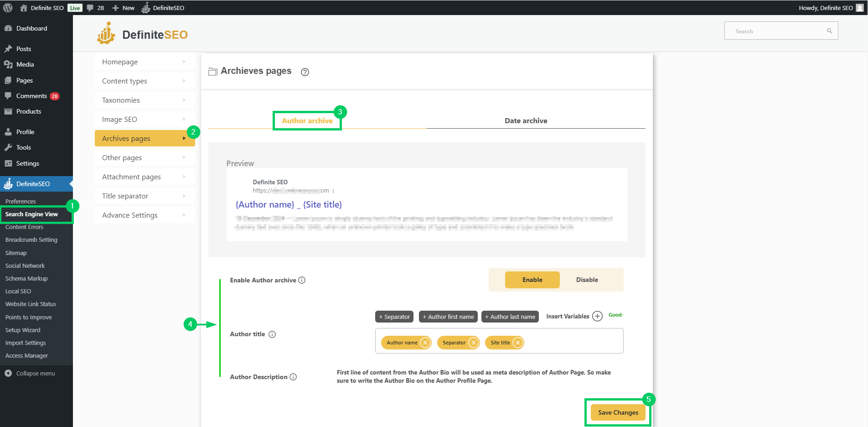Switch to the Author archive tab
868x427 pixels.
(307, 120)
